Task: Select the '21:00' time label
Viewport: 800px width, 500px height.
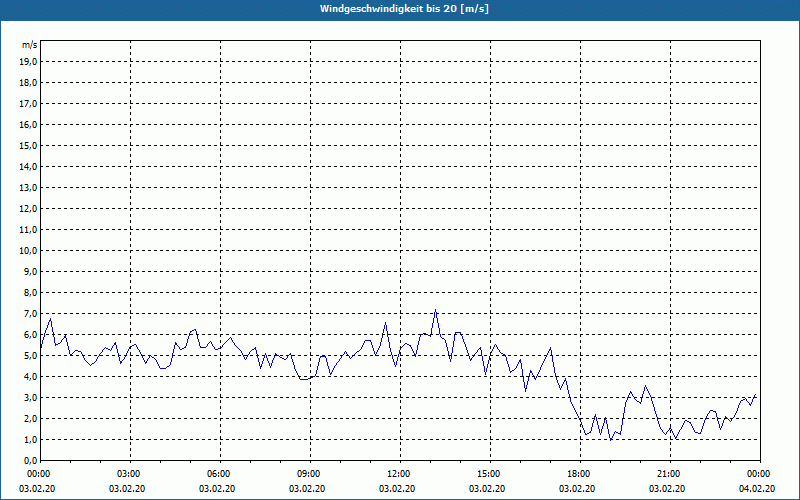Action: [670, 474]
